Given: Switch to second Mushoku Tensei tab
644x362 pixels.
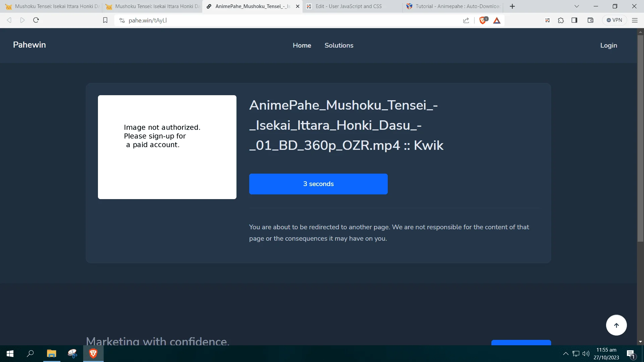Looking at the screenshot, I should pyautogui.click(x=152, y=6).
